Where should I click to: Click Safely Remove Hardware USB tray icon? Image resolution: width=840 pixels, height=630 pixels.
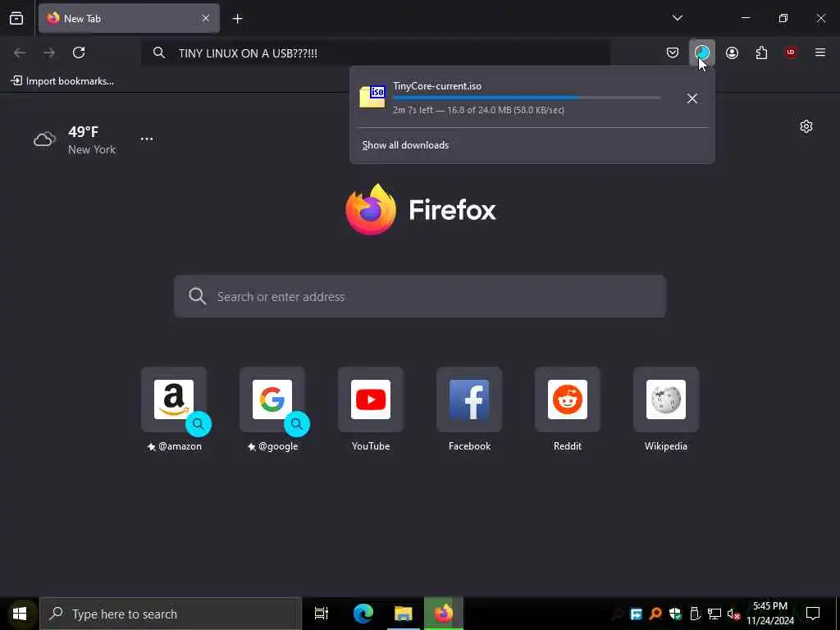(695, 614)
